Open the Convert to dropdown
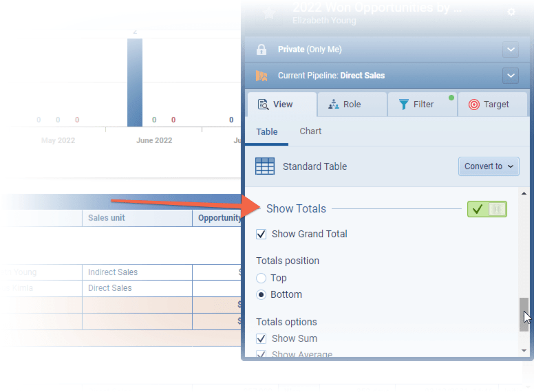The image size is (534, 392). (489, 166)
